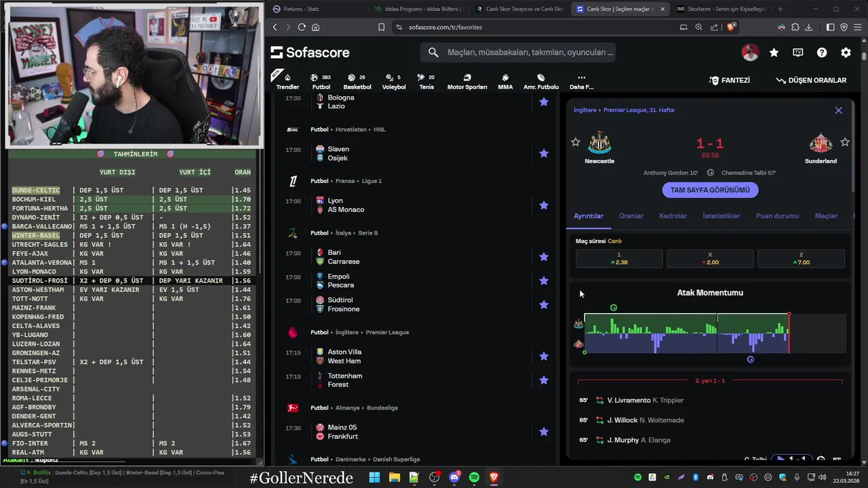Select away win odds 7.00

[x=801, y=258]
